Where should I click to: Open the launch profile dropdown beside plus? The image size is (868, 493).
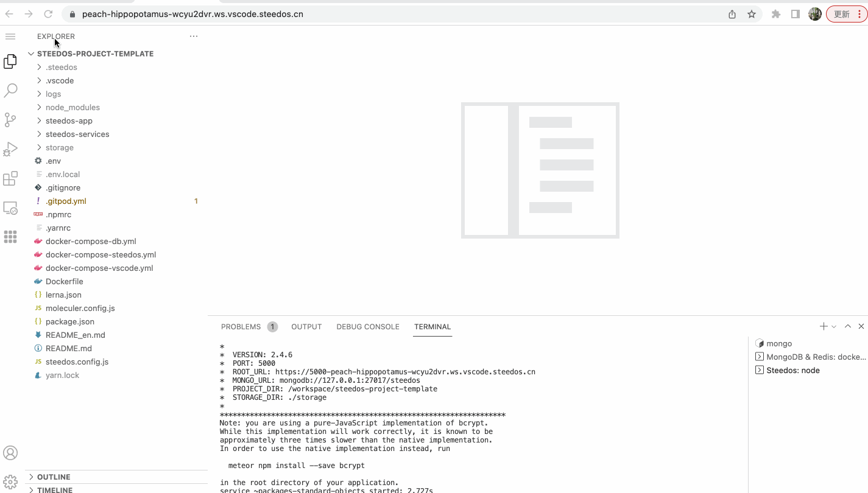834,327
